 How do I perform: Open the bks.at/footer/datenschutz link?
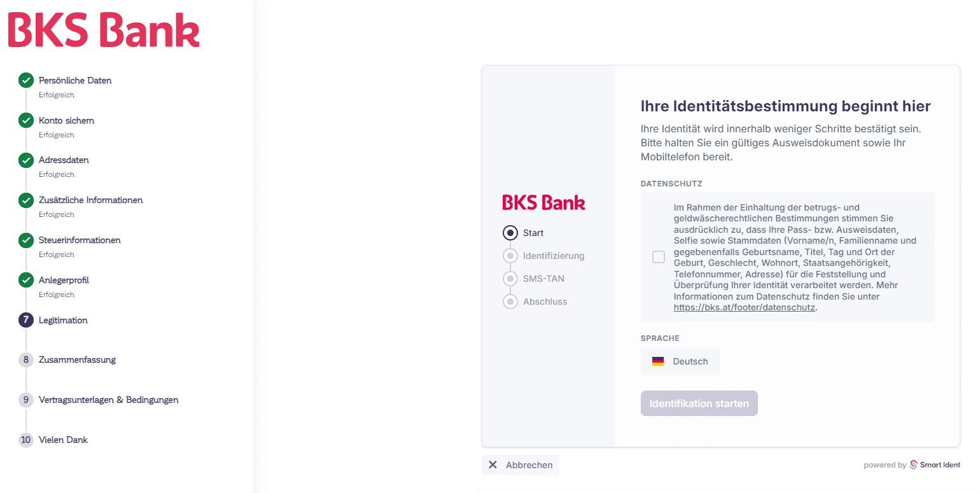pyautogui.click(x=745, y=307)
